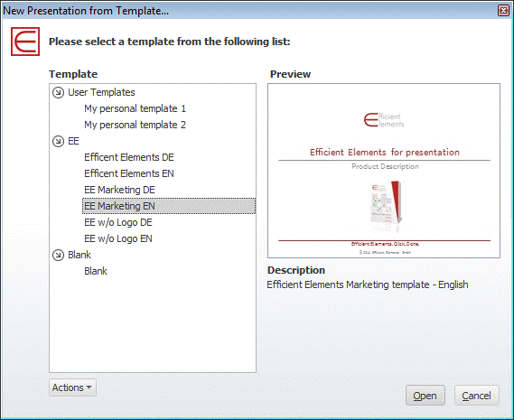
Task: Collapse the EE group arrow icon
Action: [58, 141]
